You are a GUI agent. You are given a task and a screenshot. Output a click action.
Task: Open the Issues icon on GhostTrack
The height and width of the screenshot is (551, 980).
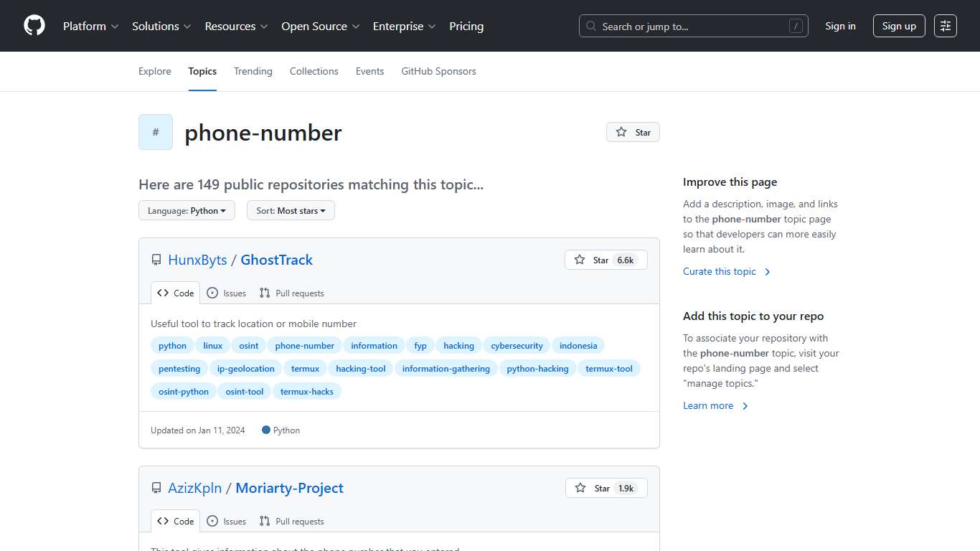tap(212, 293)
